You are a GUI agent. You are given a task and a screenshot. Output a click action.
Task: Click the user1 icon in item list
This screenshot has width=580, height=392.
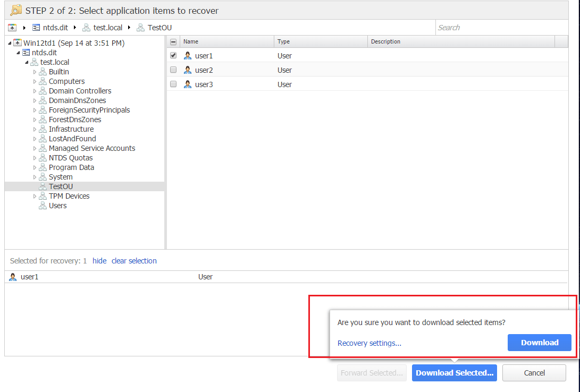coord(187,56)
